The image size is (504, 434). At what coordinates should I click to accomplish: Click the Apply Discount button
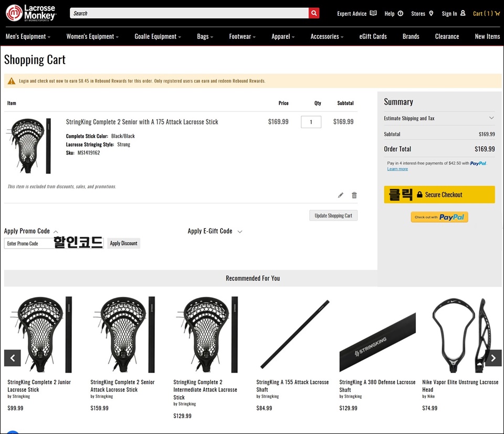click(x=124, y=243)
